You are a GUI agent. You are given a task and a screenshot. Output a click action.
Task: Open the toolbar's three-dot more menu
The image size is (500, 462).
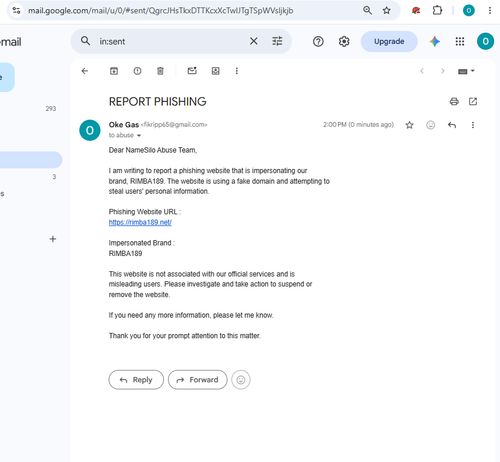[x=237, y=71]
